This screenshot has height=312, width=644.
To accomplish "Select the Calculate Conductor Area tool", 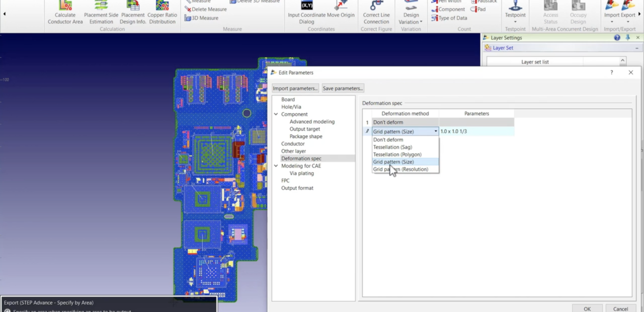I will tap(65, 12).
